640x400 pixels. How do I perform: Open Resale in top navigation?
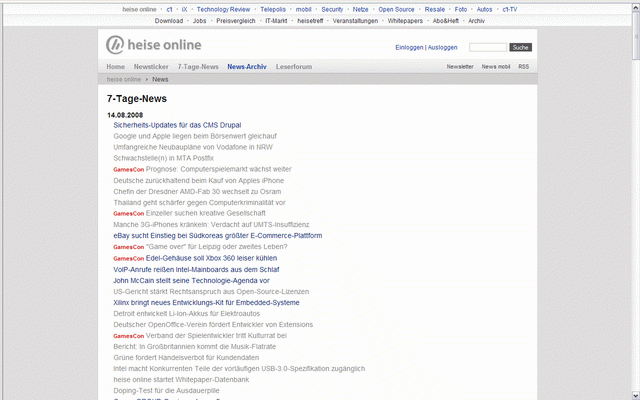click(x=435, y=9)
